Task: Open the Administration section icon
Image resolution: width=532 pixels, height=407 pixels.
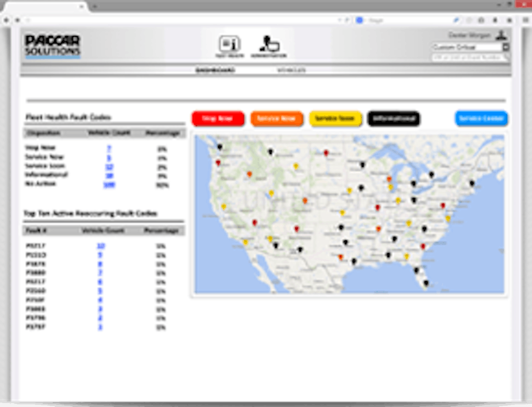Action: click(269, 43)
